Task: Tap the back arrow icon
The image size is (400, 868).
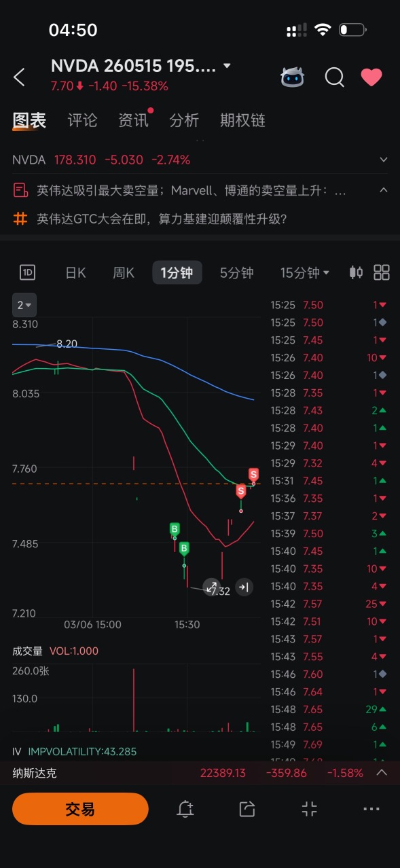Action: click(19, 77)
